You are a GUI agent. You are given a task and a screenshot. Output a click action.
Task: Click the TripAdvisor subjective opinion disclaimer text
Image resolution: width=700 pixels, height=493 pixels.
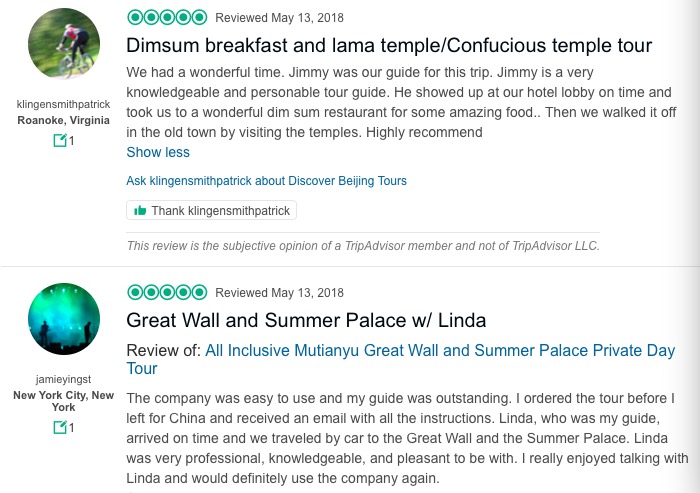pos(363,245)
